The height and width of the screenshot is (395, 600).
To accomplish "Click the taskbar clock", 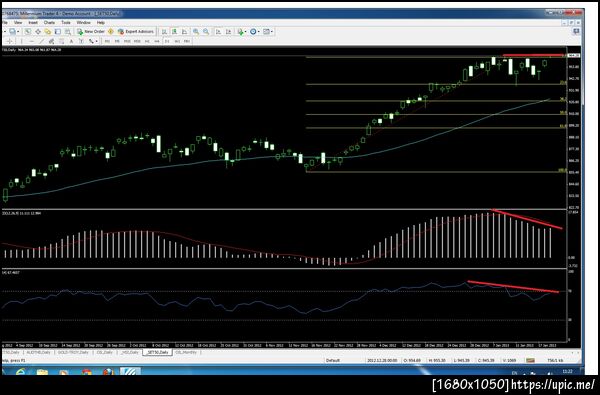I will (567, 371).
